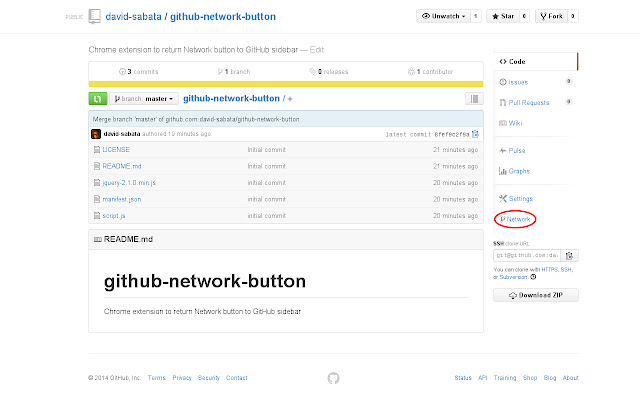Open the Graphs tab in sidebar
This screenshot has width=640, height=400.
[519, 171]
